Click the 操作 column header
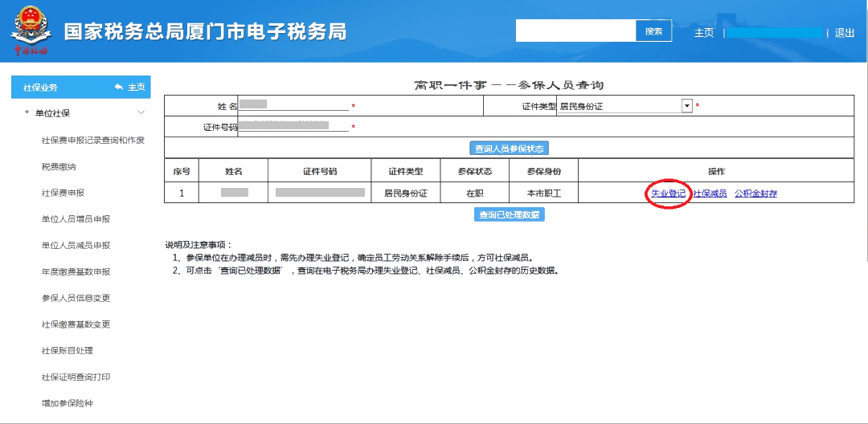This screenshot has width=868, height=424. pos(716,171)
